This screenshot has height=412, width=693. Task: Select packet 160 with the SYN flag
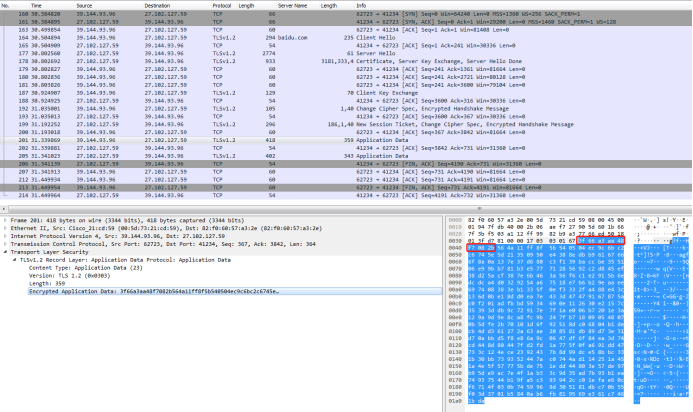346,14
